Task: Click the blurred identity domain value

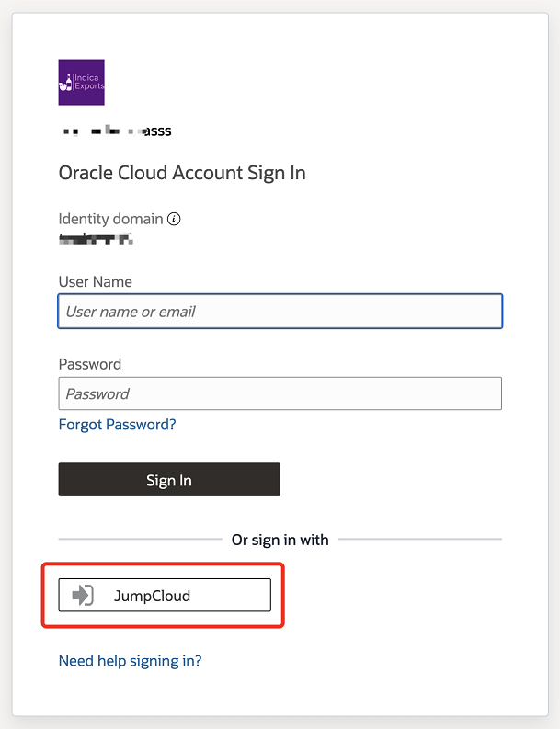Action: coord(97,239)
